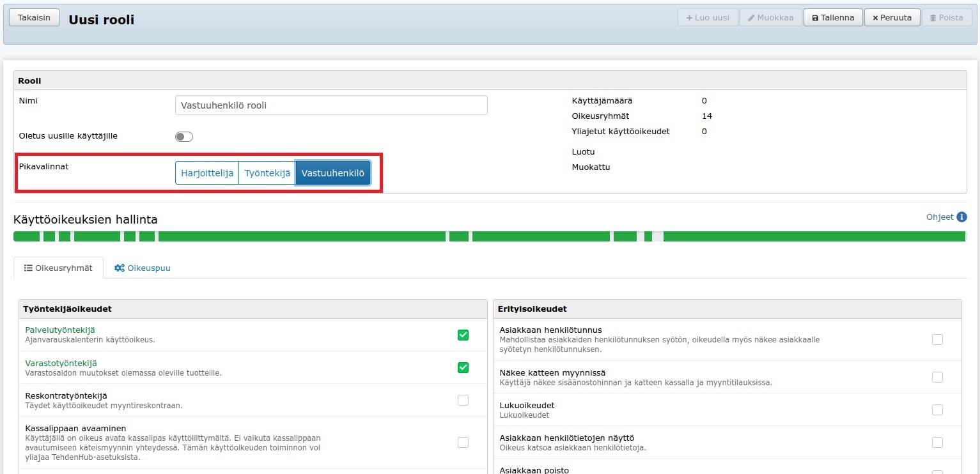The height and width of the screenshot is (474, 980).
Task: Uncheck the Palvelutyöntekijä checkbox
Action: 463,335
